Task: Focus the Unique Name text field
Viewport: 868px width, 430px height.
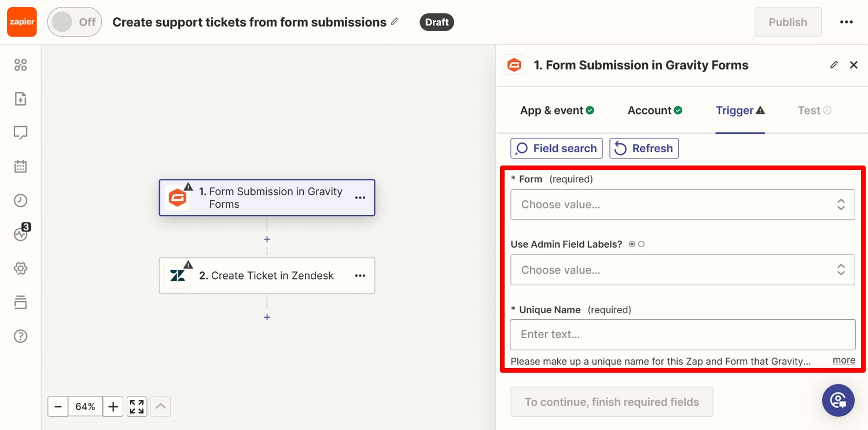Action: 683,335
